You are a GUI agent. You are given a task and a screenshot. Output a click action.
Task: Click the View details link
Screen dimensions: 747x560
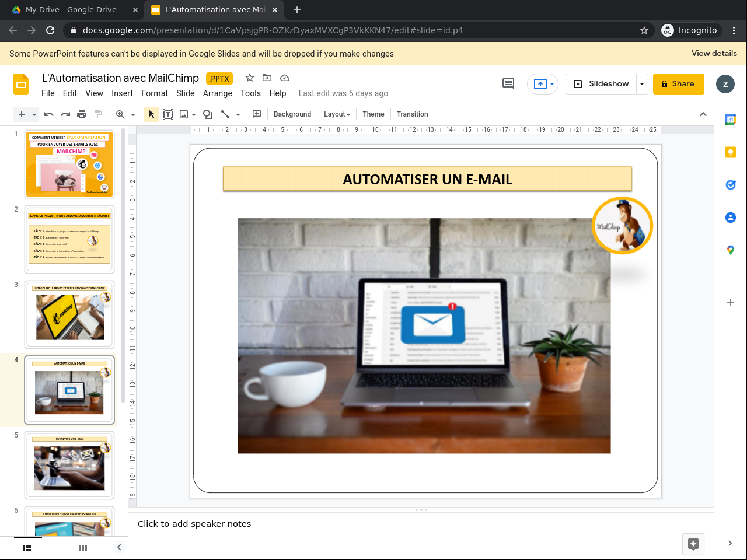tap(714, 53)
